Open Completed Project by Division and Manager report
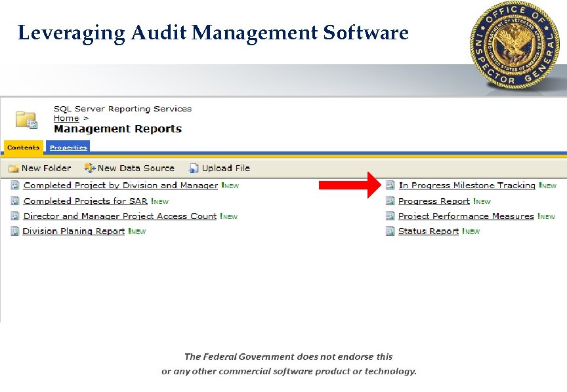567x392 pixels. [x=120, y=186]
